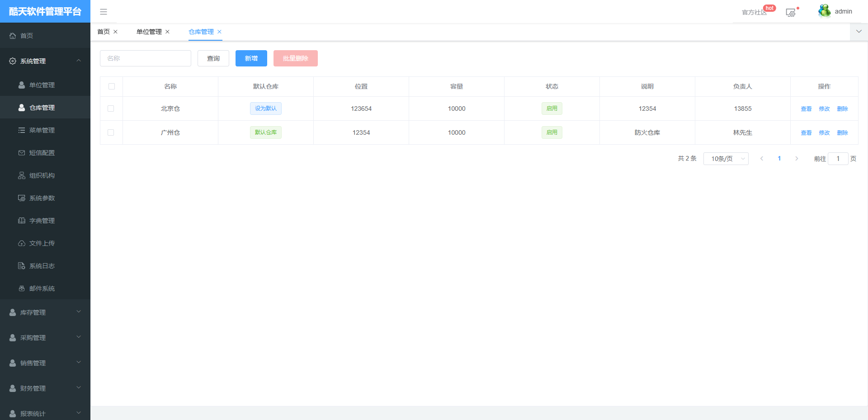Image resolution: width=868 pixels, height=420 pixels.
Task: Open 组织机构 via its hierarchy icon
Action: coord(22,175)
